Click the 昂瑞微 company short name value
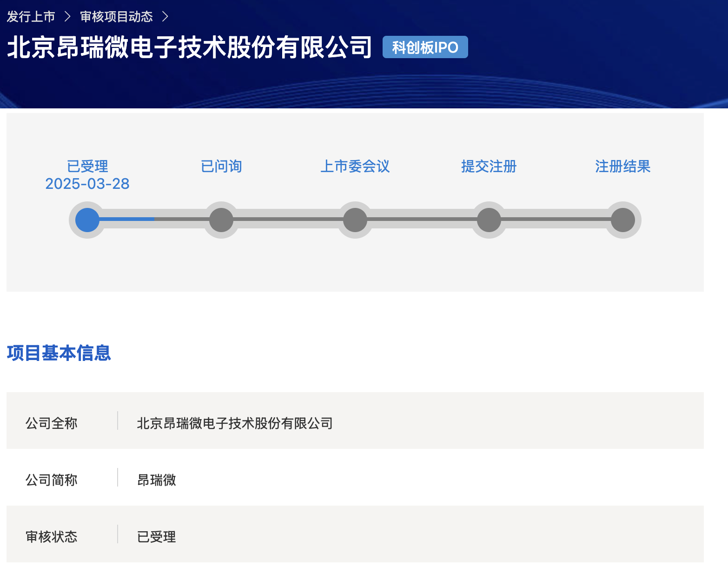 pos(157,480)
